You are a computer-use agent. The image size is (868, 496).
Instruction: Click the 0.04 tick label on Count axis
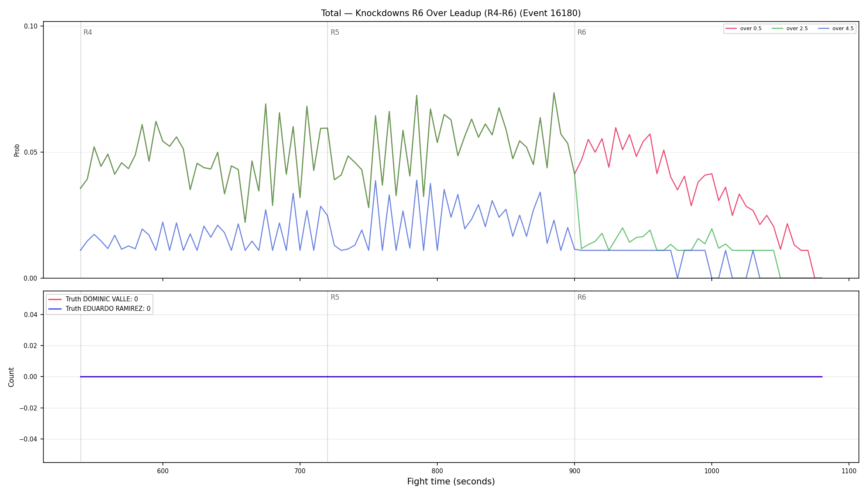pos(31,315)
